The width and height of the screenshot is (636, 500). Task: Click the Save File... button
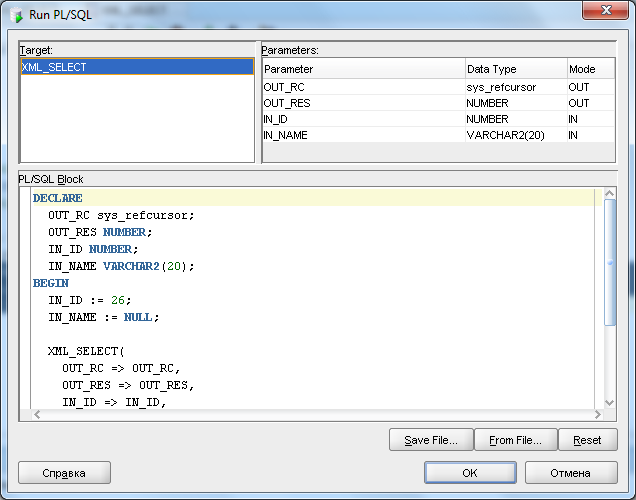click(431, 440)
